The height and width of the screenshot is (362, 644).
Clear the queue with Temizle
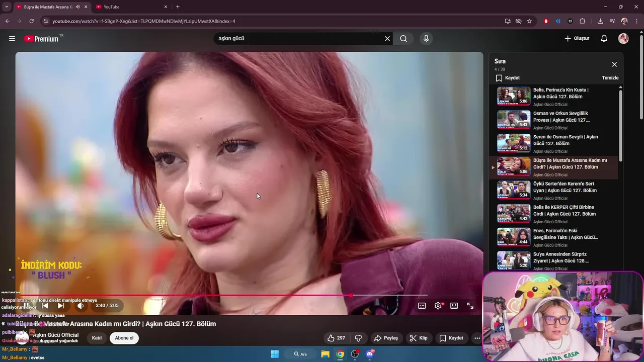click(x=610, y=78)
